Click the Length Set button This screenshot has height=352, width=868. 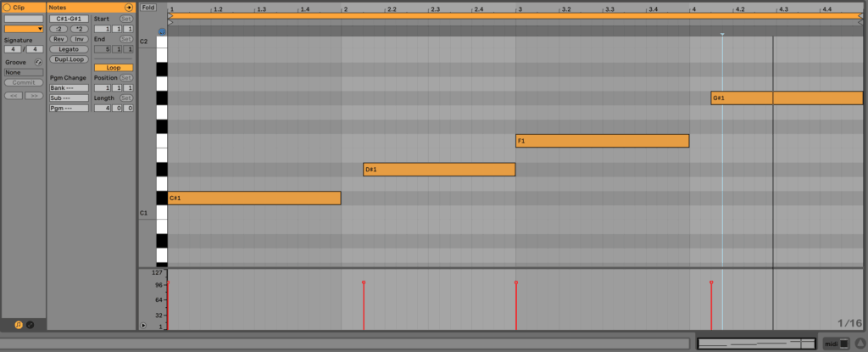[126, 98]
